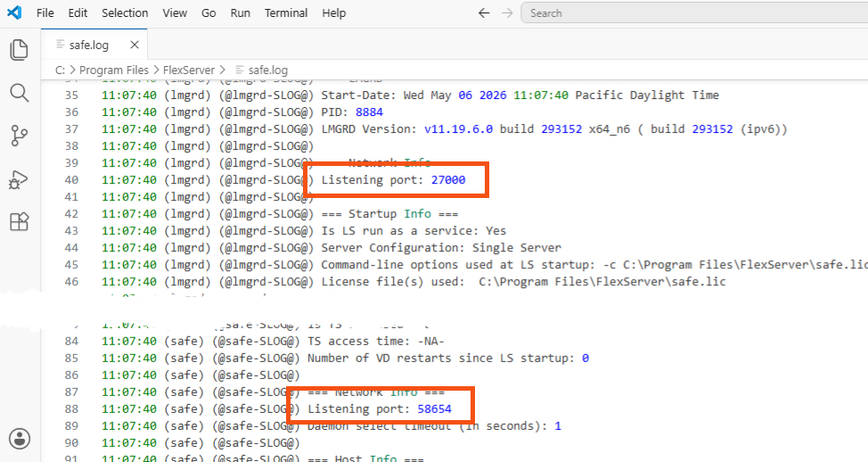Screen dimensions: 868x462
Task: Click the FlexServer breadcrumb
Action: click(x=188, y=70)
